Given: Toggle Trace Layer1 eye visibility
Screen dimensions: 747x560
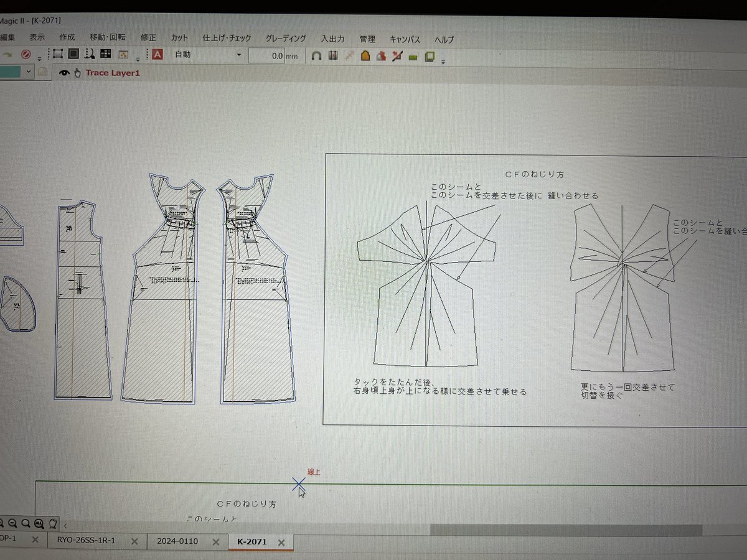Looking at the screenshot, I should click(64, 73).
